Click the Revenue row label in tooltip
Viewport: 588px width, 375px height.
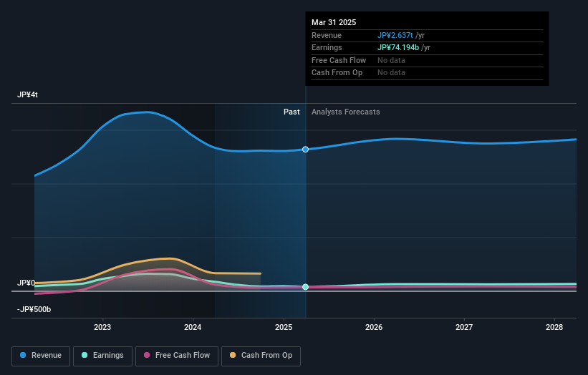coord(327,35)
